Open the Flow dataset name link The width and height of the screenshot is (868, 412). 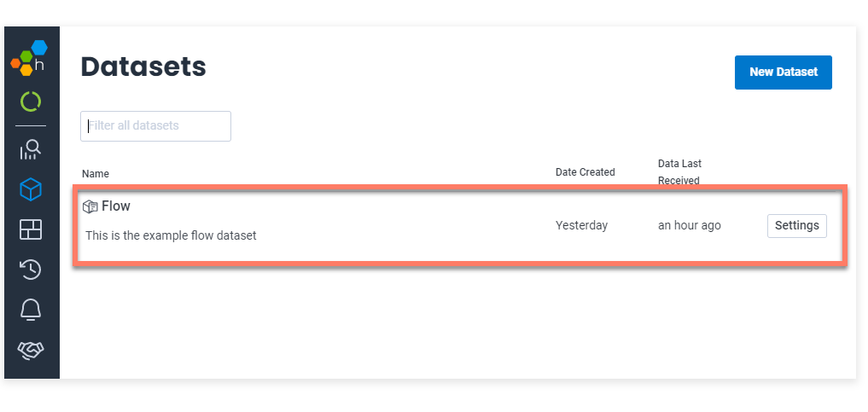(116, 206)
